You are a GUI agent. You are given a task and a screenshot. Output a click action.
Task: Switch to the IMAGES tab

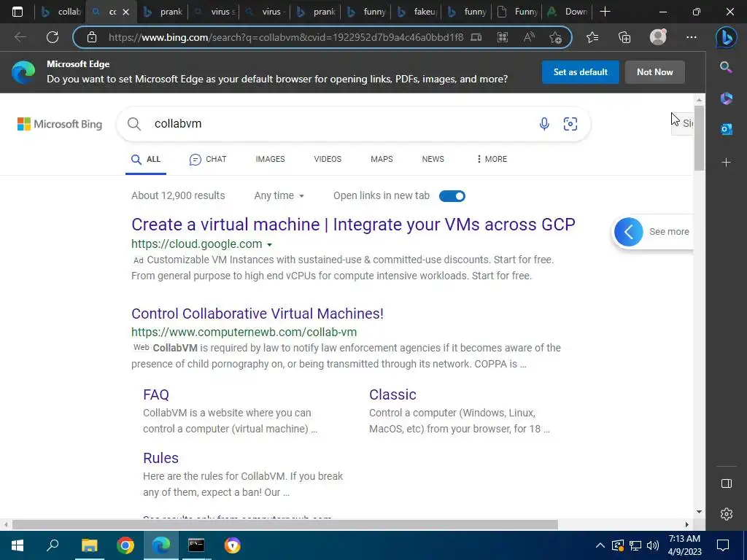click(270, 159)
